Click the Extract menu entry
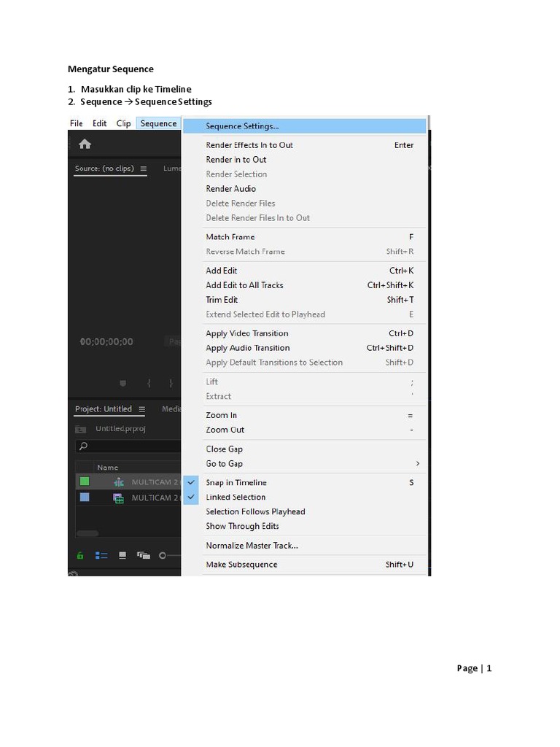 tap(305, 396)
